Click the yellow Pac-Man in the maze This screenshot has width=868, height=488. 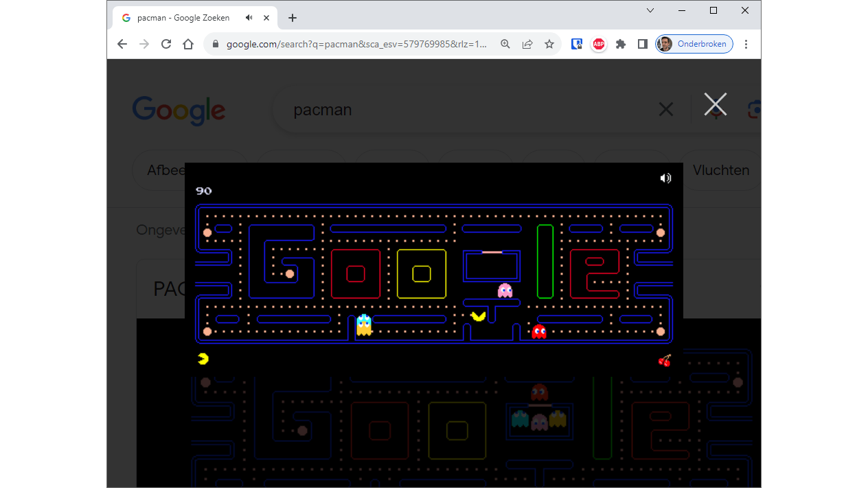click(x=478, y=316)
